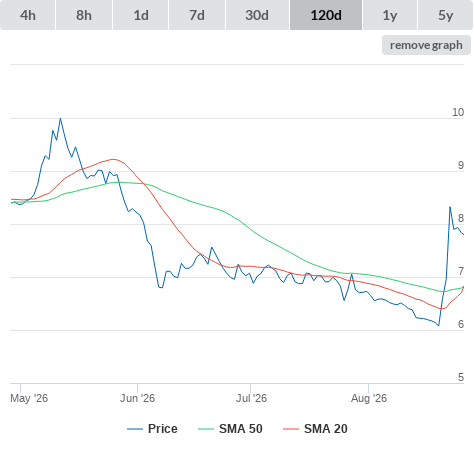Click the blue Price legend line marker
The width and height of the screenshot is (474, 455).
tap(135, 429)
